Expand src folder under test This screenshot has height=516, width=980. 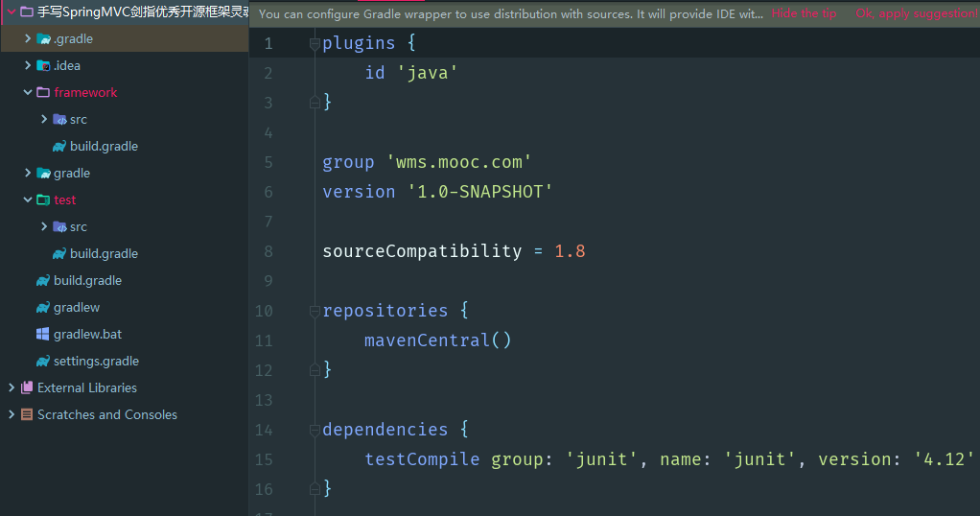point(44,226)
